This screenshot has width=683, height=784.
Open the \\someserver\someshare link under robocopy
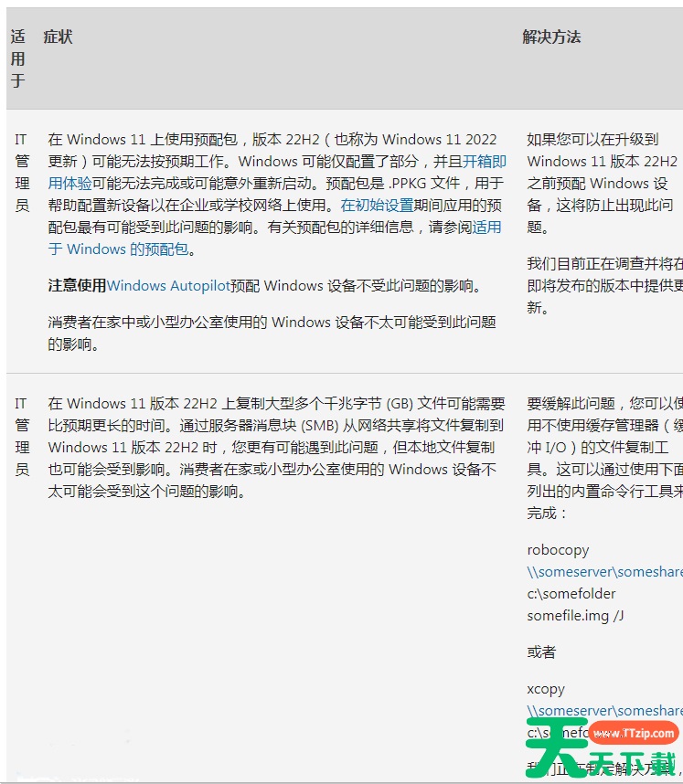[x=605, y=571]
